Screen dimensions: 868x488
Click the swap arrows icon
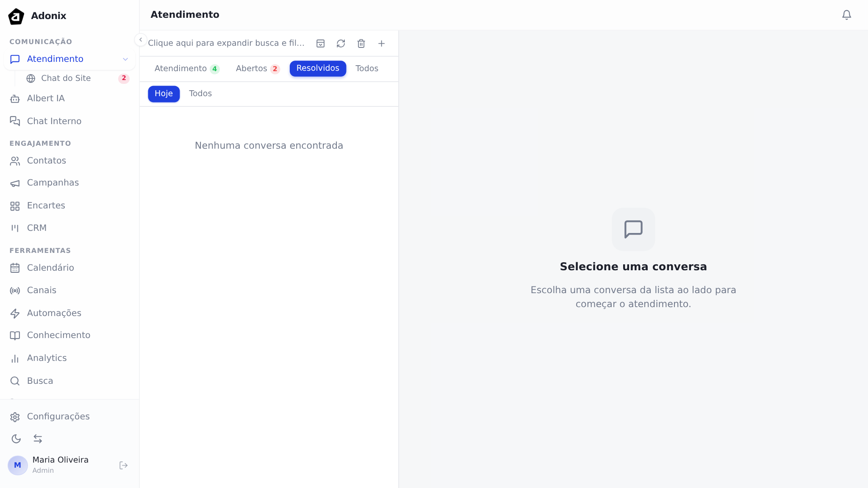coord(38,439)
